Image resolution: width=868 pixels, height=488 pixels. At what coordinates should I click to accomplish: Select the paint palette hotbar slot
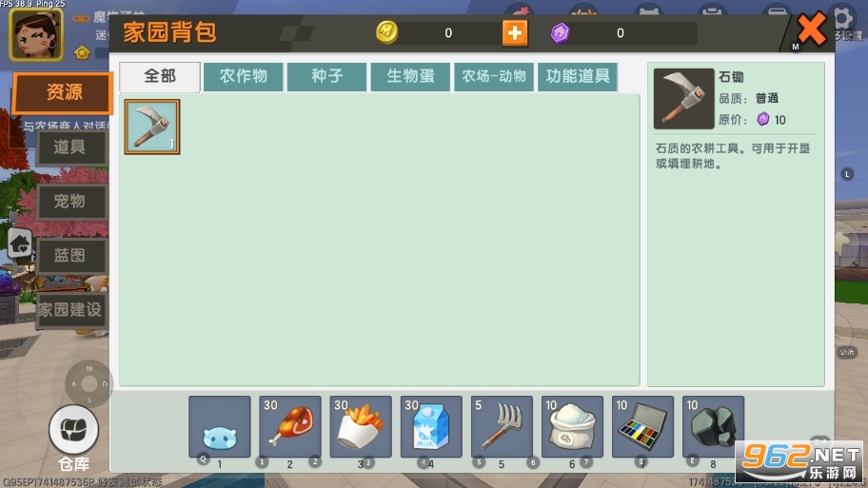tap(642, 427)
